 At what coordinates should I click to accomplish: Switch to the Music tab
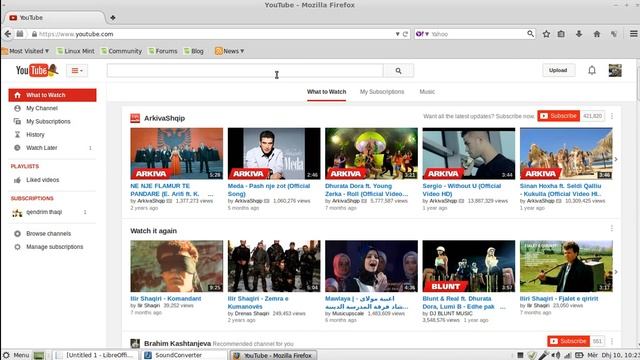427,92
